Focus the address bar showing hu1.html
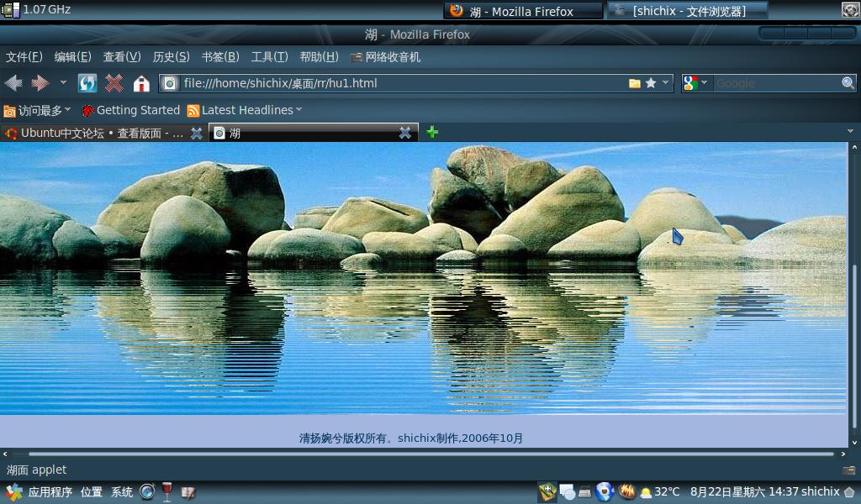 415,83
